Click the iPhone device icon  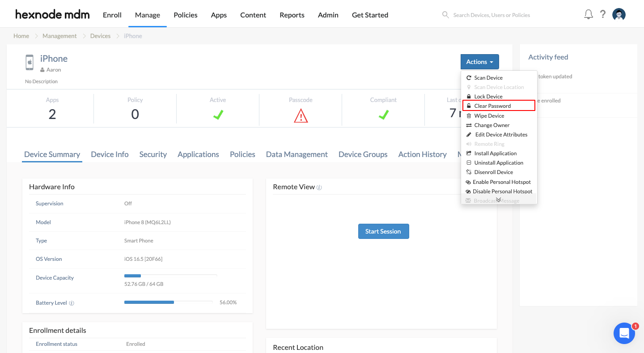point(30,63)
